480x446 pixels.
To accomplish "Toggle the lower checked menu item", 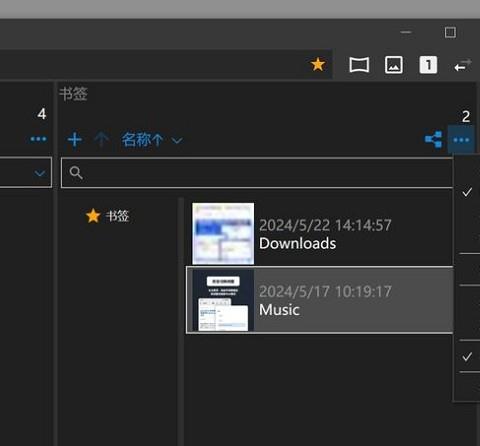I will (x=467, y=357).
